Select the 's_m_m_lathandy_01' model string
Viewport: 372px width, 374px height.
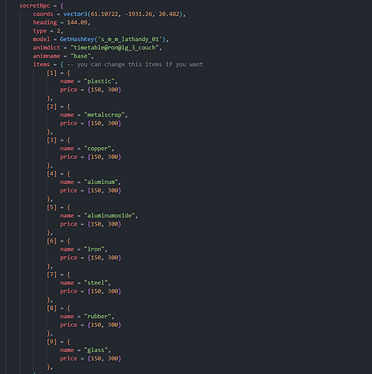[x=129, y=39]
